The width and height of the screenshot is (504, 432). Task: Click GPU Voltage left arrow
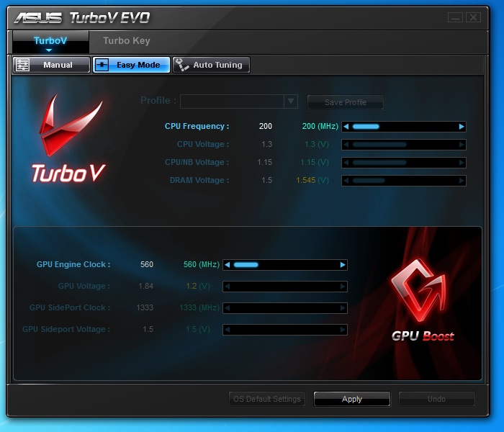[x=228, y=287]
